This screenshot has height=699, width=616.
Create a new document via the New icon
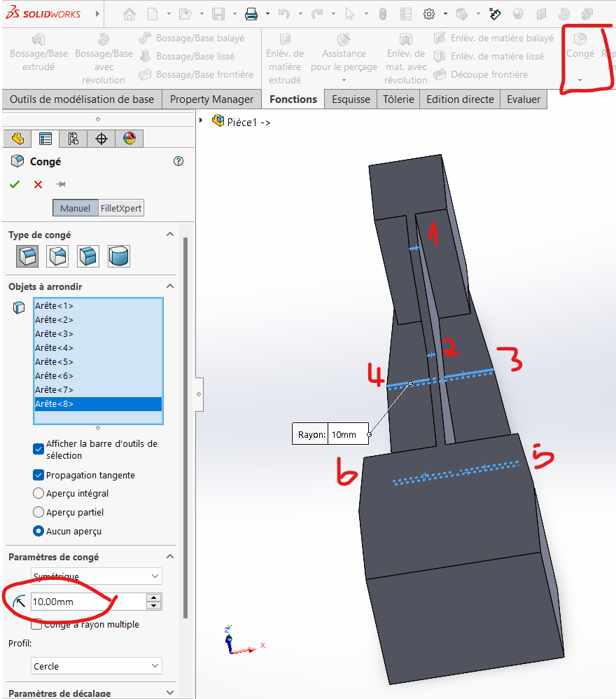point(153,14)
